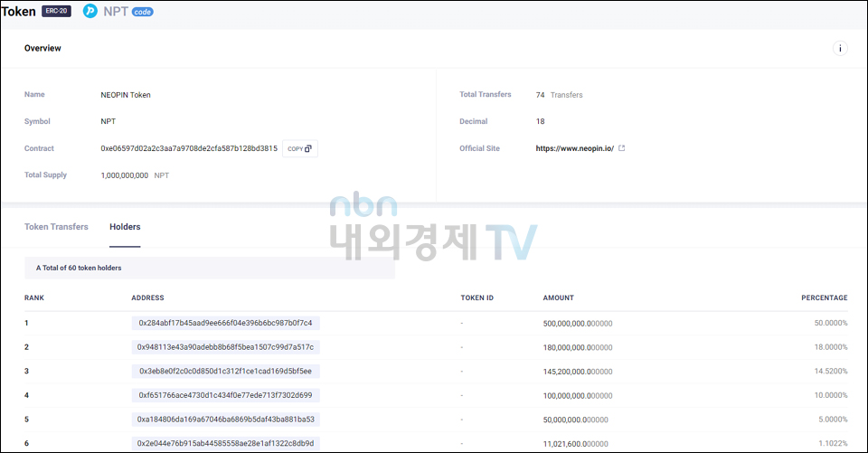
Task: Click the 74 Transfers count
Action: click(x=559, y=95)
